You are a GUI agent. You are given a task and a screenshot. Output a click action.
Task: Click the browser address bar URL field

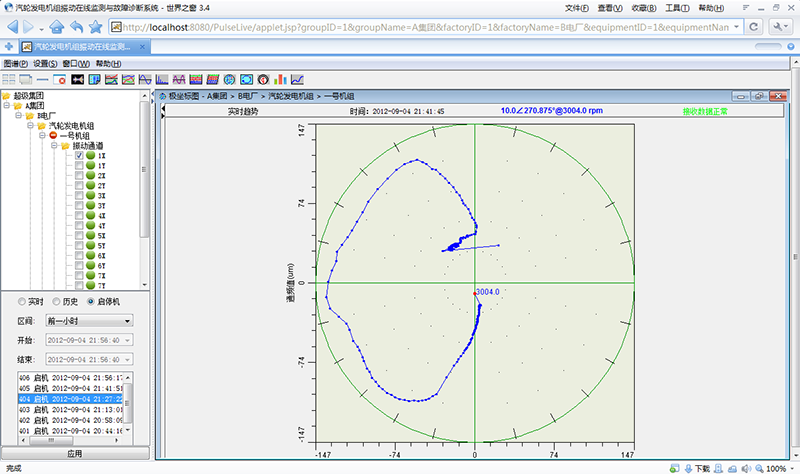[426, 27]
